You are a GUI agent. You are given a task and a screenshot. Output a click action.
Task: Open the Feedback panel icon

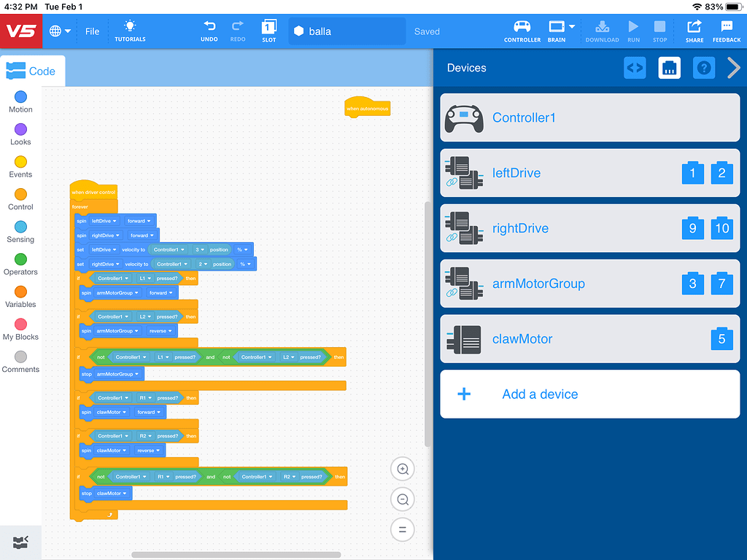click(x=727, y=31)
